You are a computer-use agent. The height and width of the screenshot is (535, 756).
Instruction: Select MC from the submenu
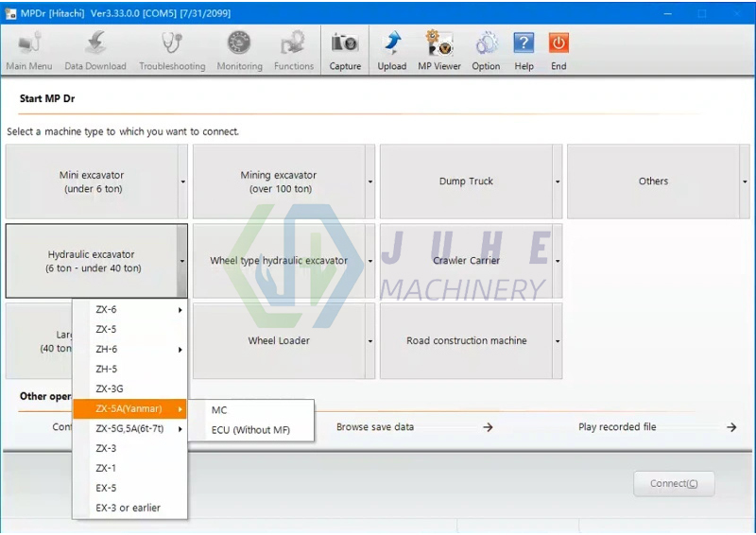219,410
